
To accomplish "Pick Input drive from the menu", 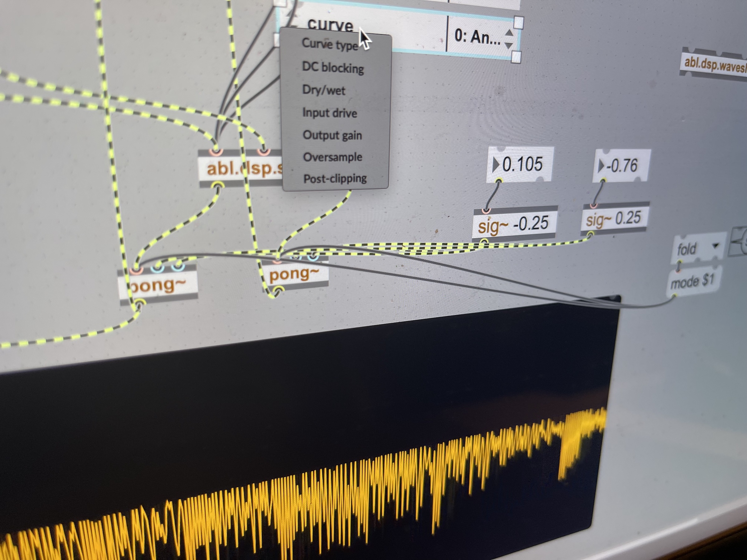I will 330,113.
